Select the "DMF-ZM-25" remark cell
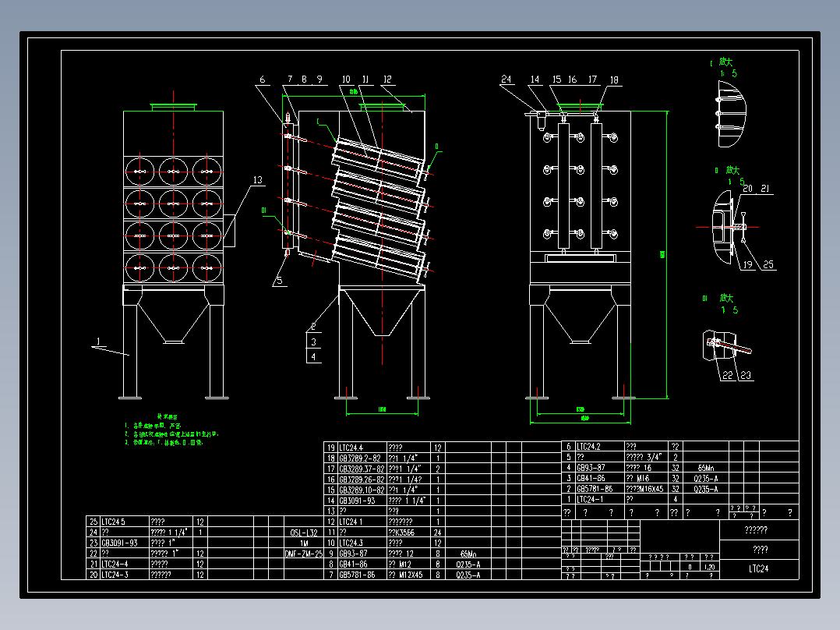The width and height of the screenshot is (840, 630). click(x=304, y=554)
